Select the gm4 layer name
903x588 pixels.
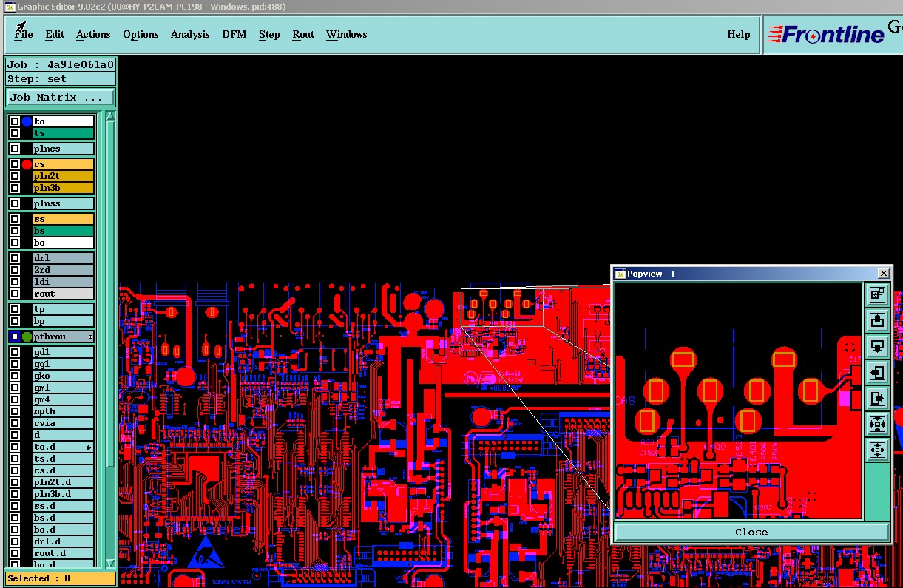[x=64, y=399]
